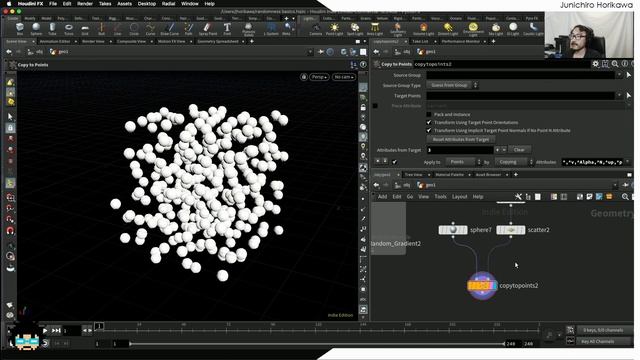This screenshot has width=640, height=360.
Task: Click the wrench icon in network toolbar
Action: [x=518, y=197]
